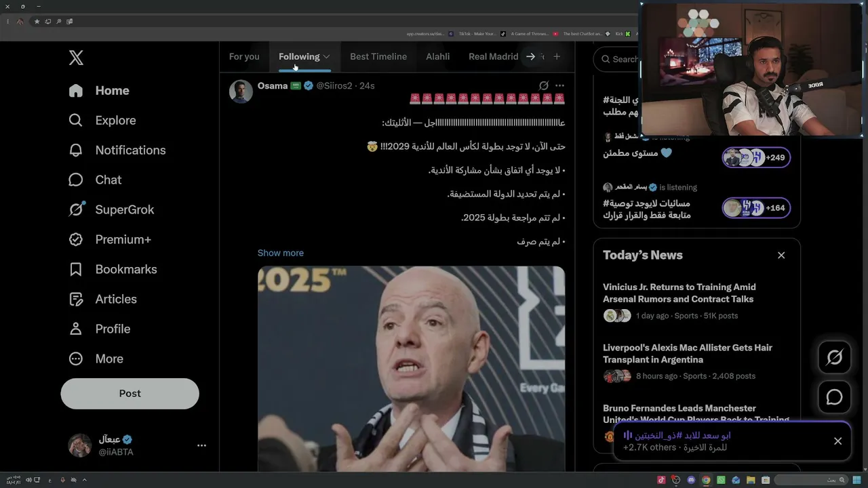Click the volume icon in system tray
This screenshot has width=868, height=488.
point(29,480)
